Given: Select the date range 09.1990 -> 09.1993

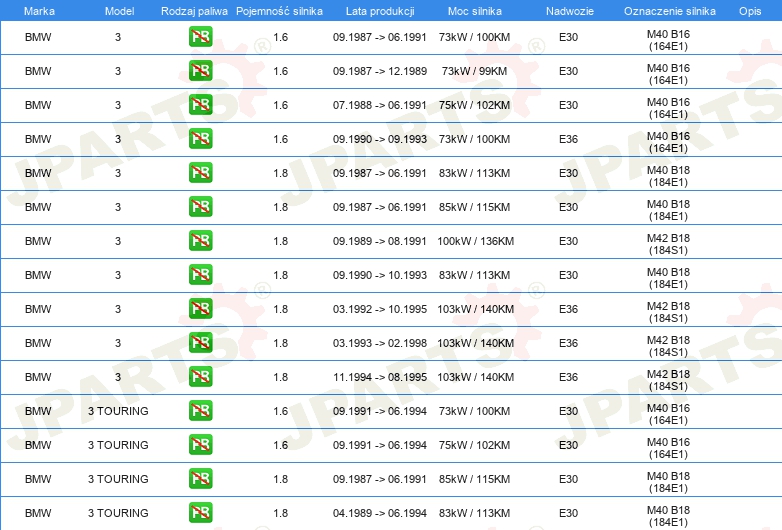Looking at the screenshot, I should click(380, 139).
